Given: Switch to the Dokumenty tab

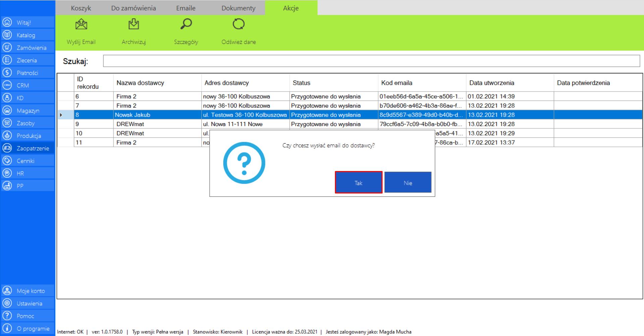Looking at the screenshot, I should point(238,8).
